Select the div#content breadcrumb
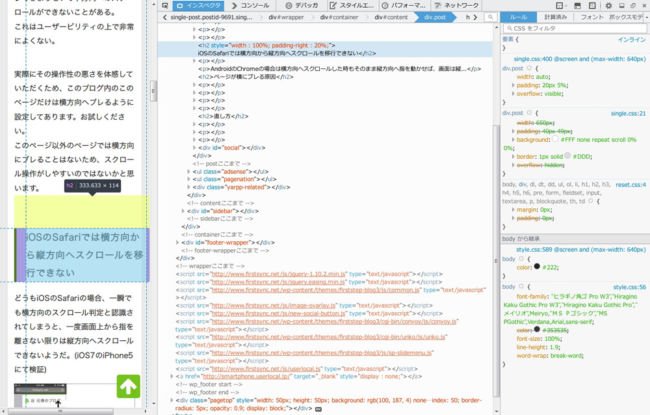This screenshot has width=650, height=415. tap(391, 17)
